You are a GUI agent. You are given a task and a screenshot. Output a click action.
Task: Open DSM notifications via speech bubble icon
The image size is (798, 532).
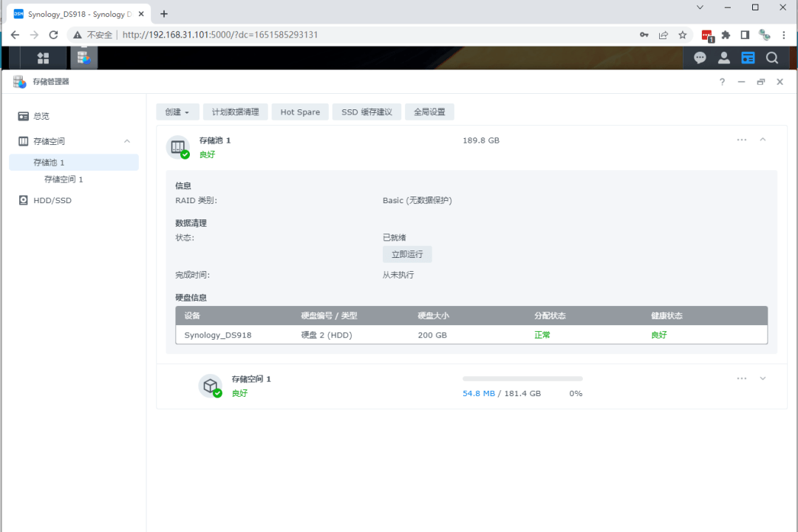coord(699,57)
